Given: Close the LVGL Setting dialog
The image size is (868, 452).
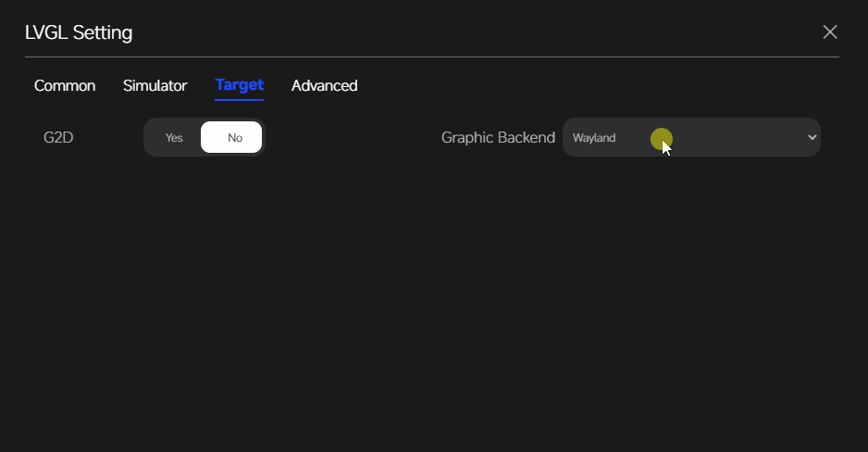Looking at the screenshot, I should (830, 32).
